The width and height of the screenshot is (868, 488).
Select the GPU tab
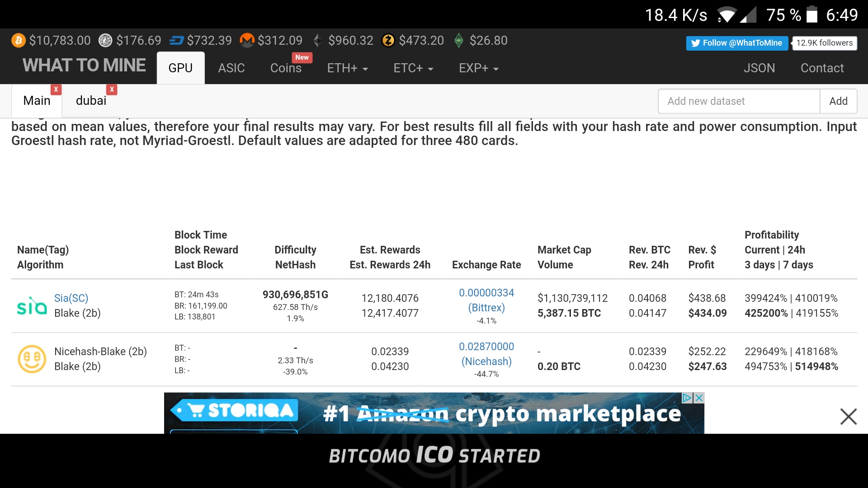click(181, 67)
